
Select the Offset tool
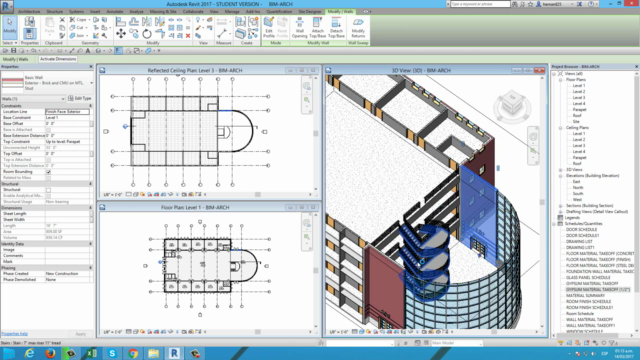[134, 21]
